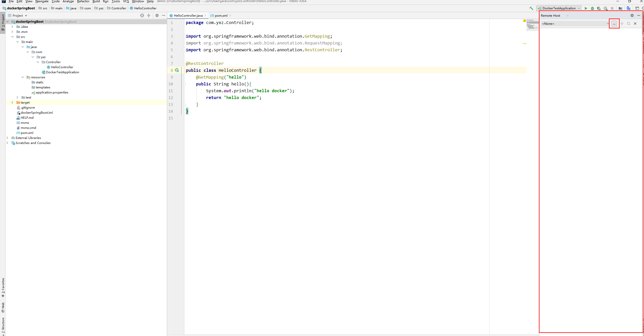Click the ... browse servers button

pos(614,23)
